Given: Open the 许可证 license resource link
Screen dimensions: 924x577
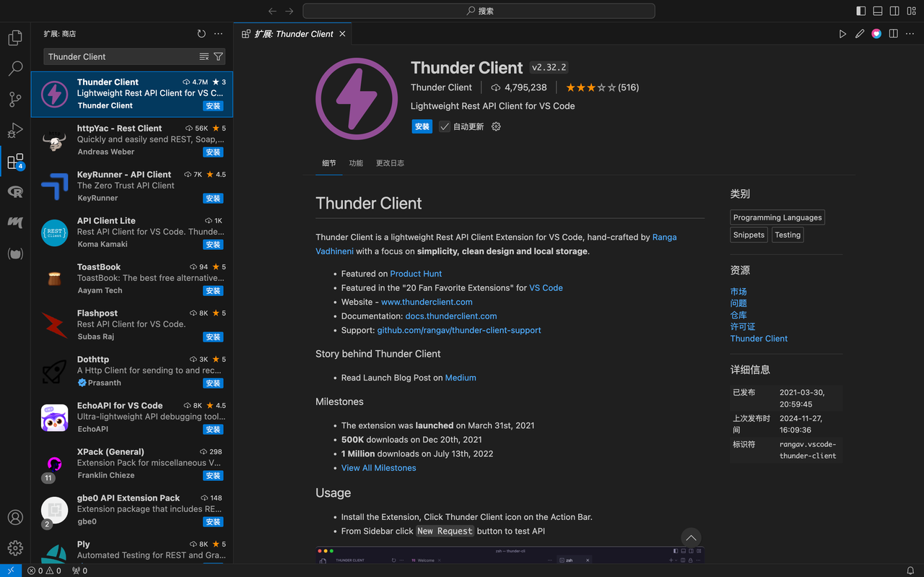Looking at the screenshot, I should (743, 326).
